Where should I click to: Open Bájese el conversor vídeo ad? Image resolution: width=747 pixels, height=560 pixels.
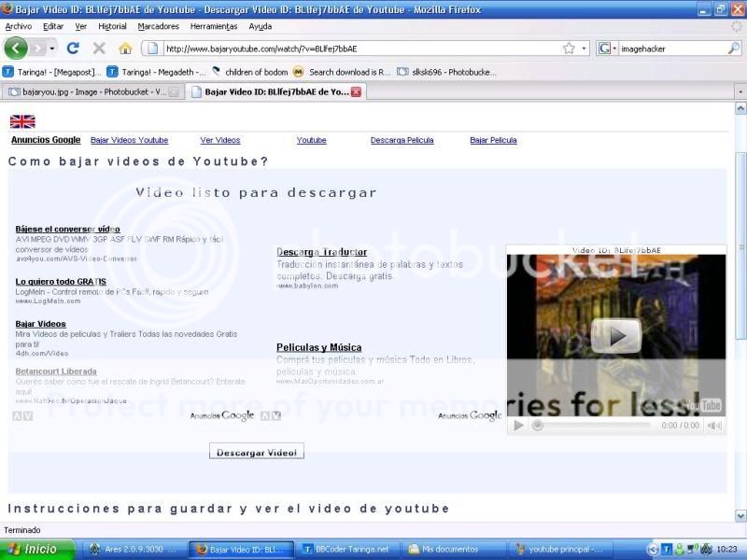[x=67, y=229]
